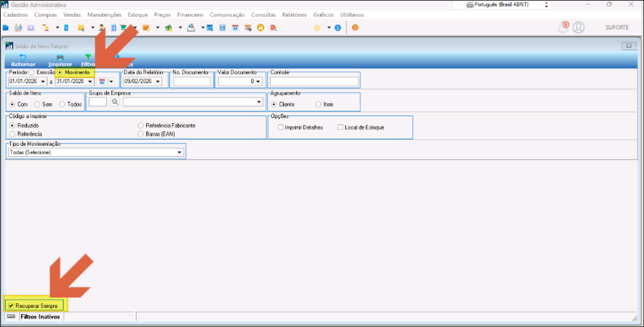
Task: Expand the Grupo de Empresa combo box
Action: [259, 102]
